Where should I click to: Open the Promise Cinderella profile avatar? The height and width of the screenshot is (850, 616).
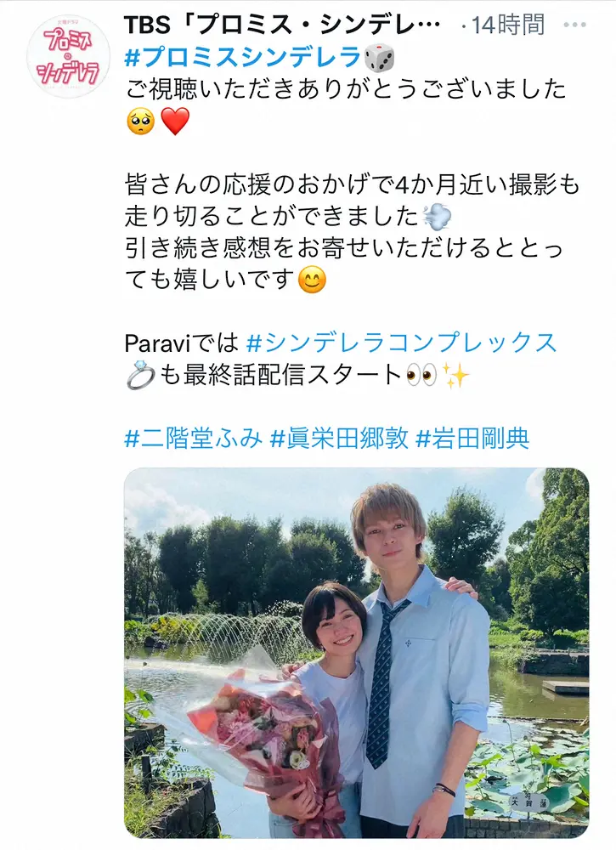point(68,56)
